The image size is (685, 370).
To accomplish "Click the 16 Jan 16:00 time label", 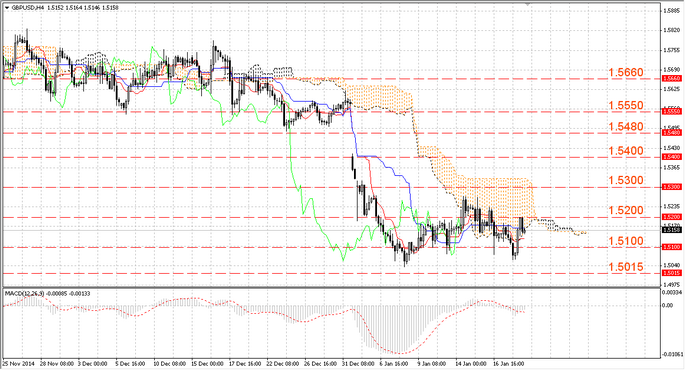I will (509, 363).
